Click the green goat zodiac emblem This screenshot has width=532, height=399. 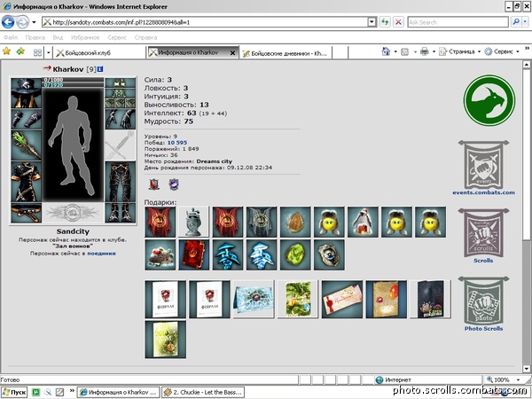click(489, 100)
